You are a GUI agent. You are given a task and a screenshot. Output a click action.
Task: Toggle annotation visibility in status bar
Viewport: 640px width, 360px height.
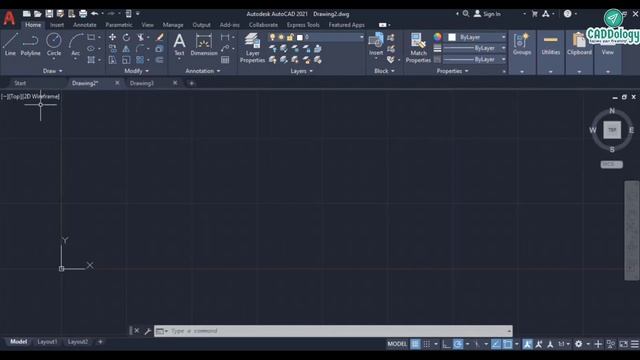(x=527, y=344)
